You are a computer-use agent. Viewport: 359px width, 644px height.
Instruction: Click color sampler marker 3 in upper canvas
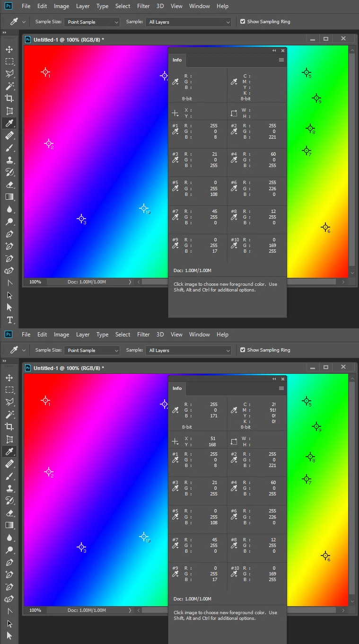(81, 219)
